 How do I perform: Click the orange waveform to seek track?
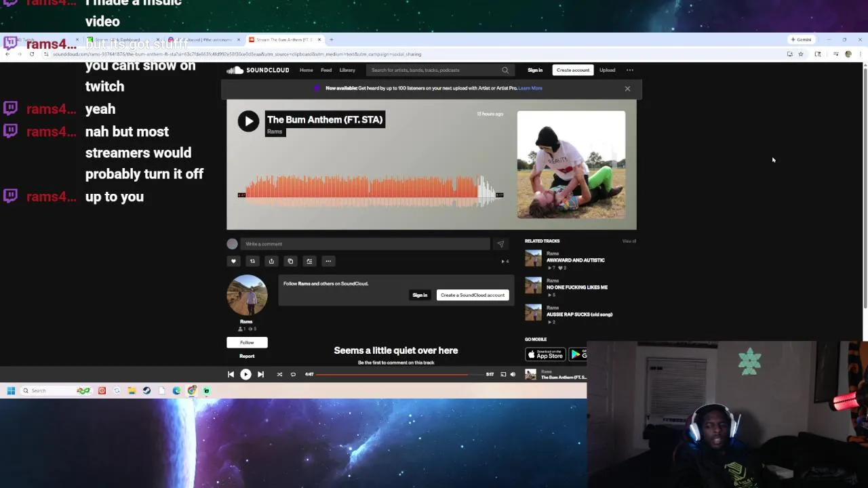coord(370,191)
